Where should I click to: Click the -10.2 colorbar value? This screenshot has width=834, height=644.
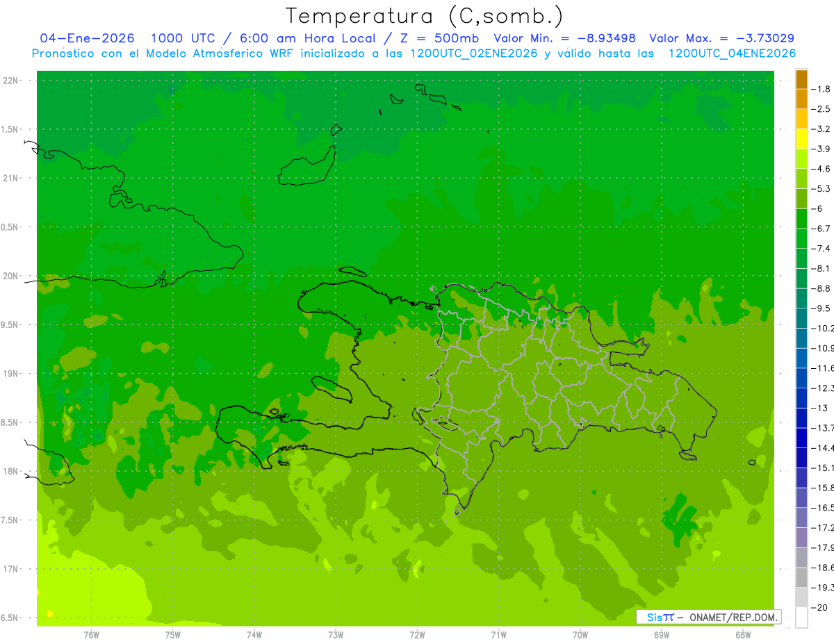pyautogui.click(x=823, y=328)
